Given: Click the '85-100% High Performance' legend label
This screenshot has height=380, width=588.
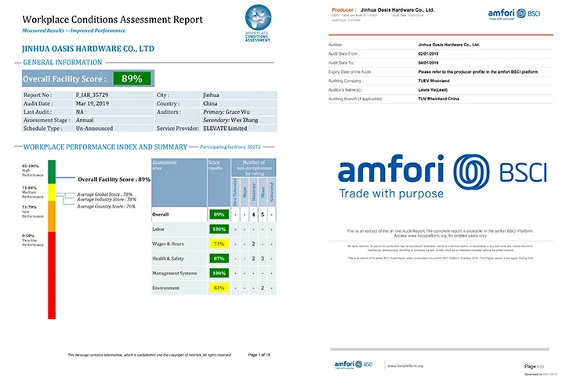Looking at the screenshot, I should [33, 170].
